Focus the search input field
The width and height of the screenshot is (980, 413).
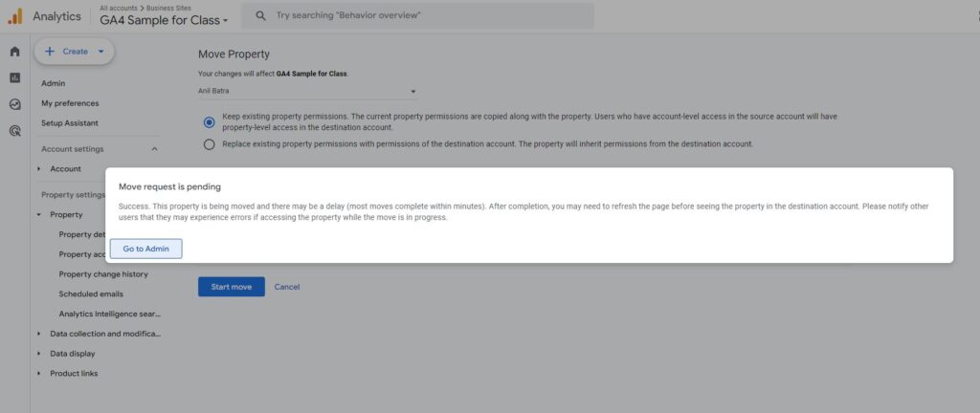coord(421,15)
